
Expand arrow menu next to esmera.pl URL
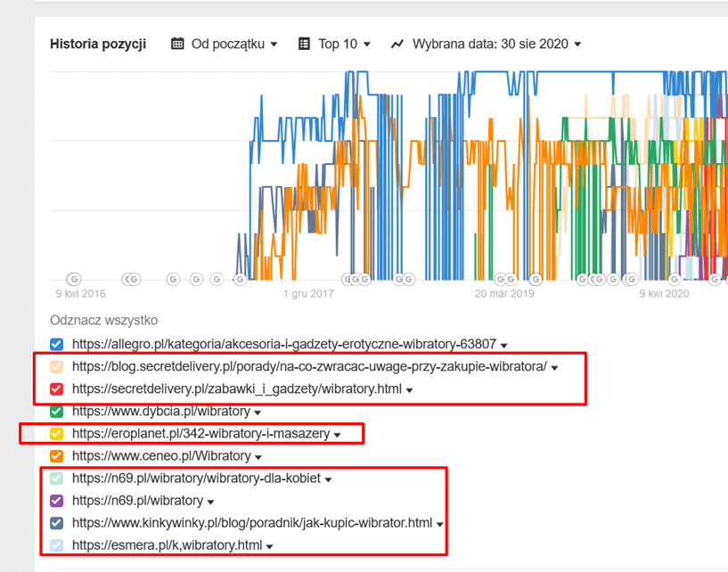(x=269, y=546)
